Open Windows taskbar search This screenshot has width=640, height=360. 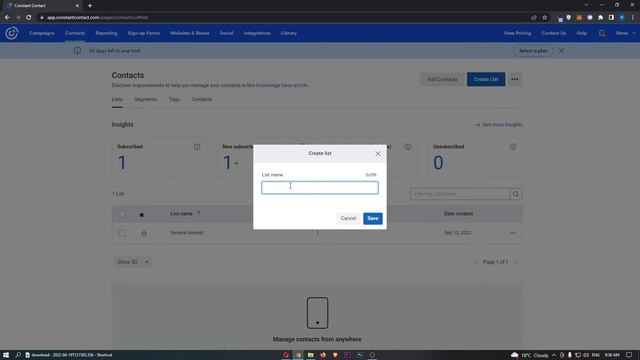18,355
